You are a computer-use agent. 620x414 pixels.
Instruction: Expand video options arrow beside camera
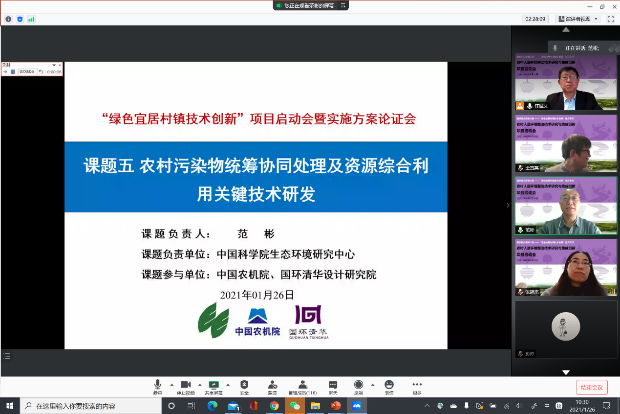(198, 383)
